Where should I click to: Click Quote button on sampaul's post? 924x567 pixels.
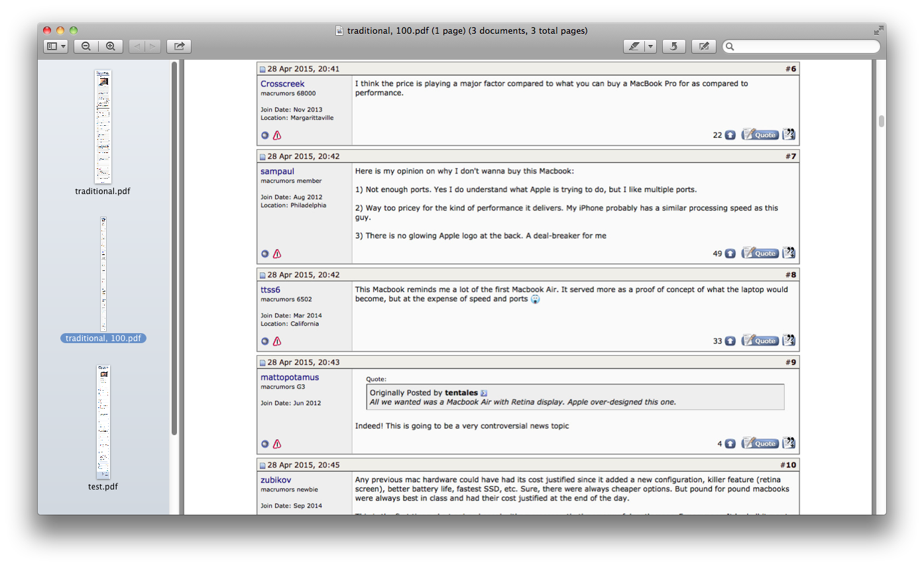tap(760, 253)
